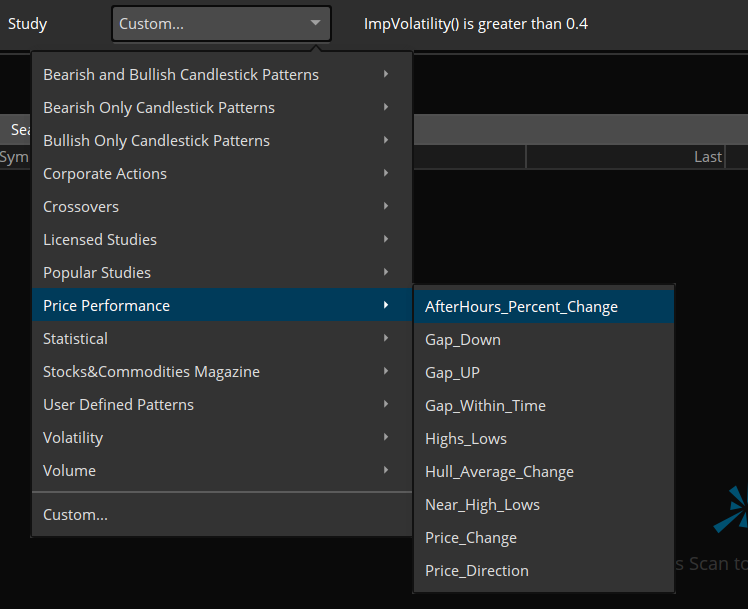Click the ImpVolatility() is greater than 0.4 condition
Screen dimensions: 748x609
point(476,24)
